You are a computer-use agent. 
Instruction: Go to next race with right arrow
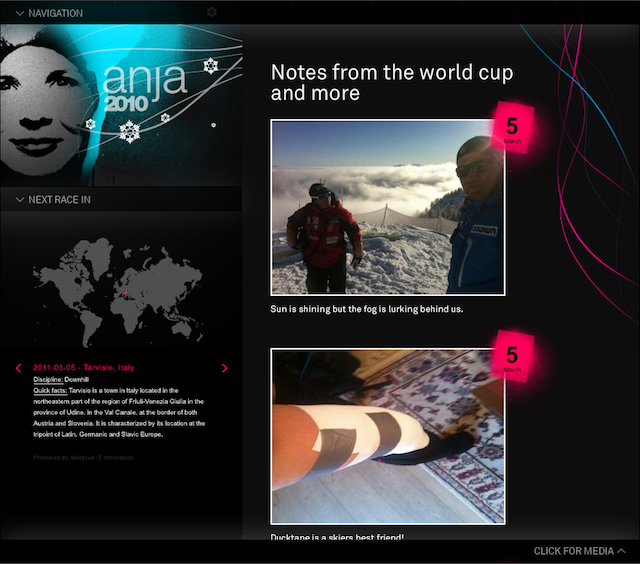(224, 368)
